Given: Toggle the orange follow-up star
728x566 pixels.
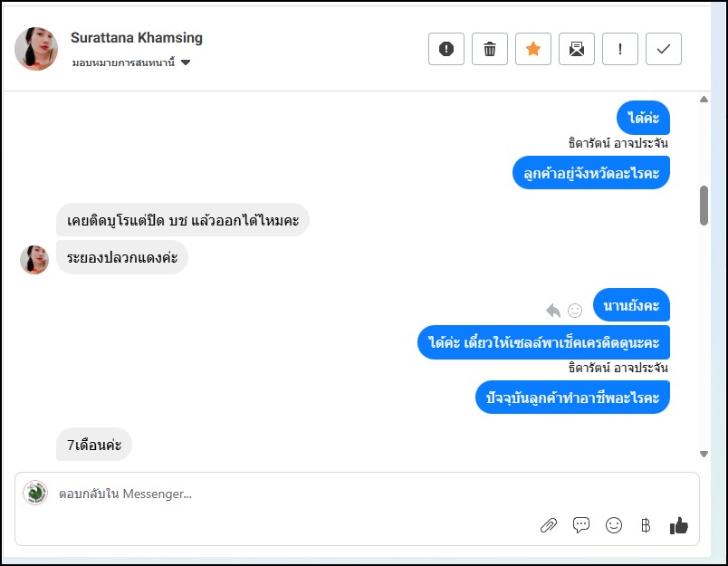Looking at the screenshot, I should click(533, 50).
